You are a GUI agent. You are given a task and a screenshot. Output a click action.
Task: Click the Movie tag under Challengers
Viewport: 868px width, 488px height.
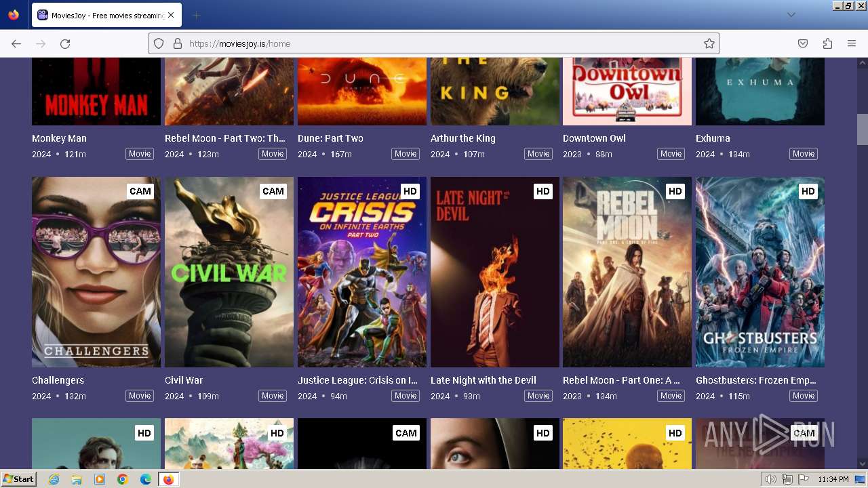[140, 396]
